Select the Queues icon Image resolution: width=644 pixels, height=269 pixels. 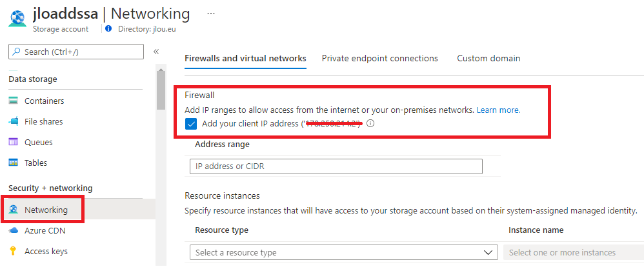pyautogui.click(x=14, y=142)
